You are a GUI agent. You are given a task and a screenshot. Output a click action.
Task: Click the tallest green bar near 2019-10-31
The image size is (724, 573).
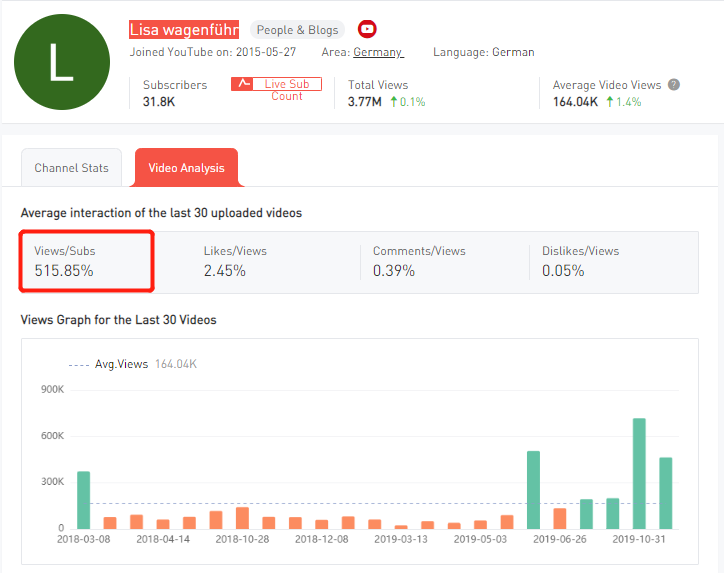coord(639,473)
